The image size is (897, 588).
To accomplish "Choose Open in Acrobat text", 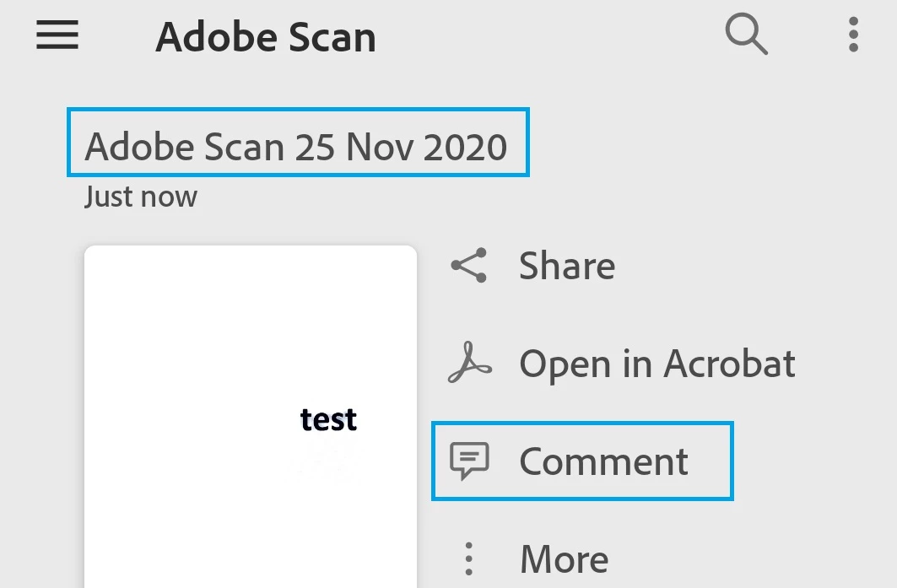I will [657, 364].
